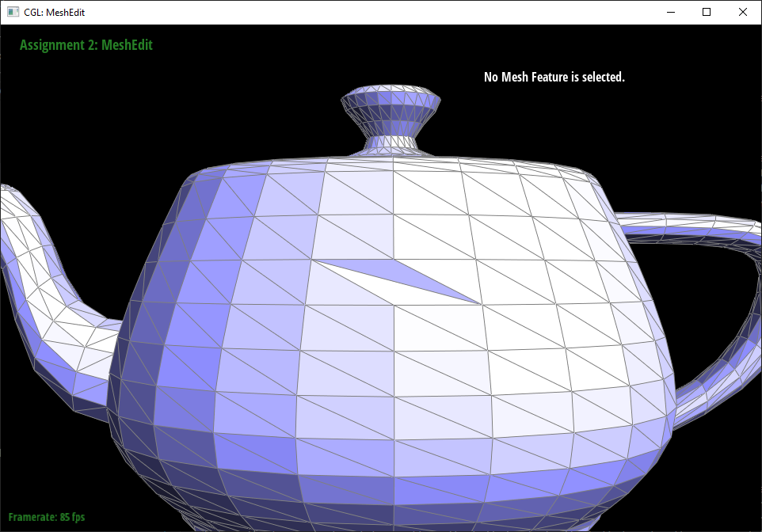Click the 'No Mesh Feature is selected.' message

[554, 77]
